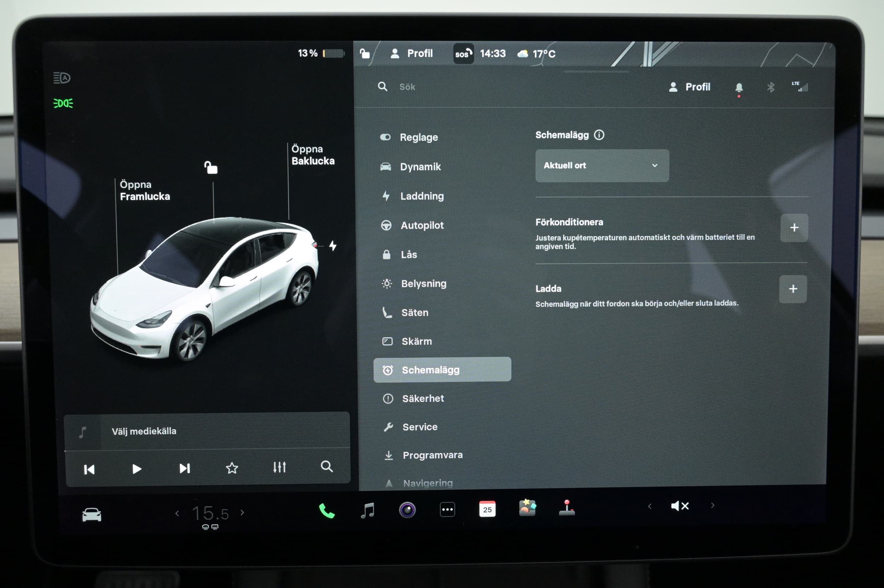Open the music app in the dock
Image resolution: width=884 pixels, height=588 pixels.
367,510
